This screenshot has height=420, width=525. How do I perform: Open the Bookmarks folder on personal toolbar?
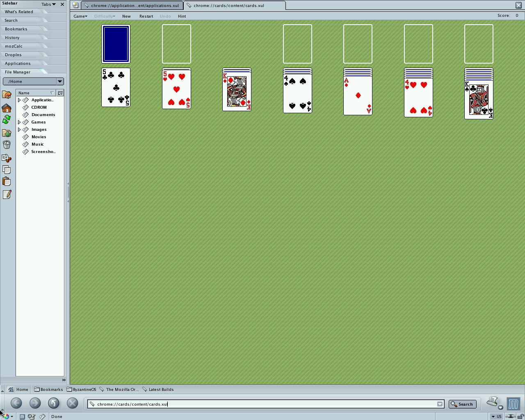click(x=48, y=389)
